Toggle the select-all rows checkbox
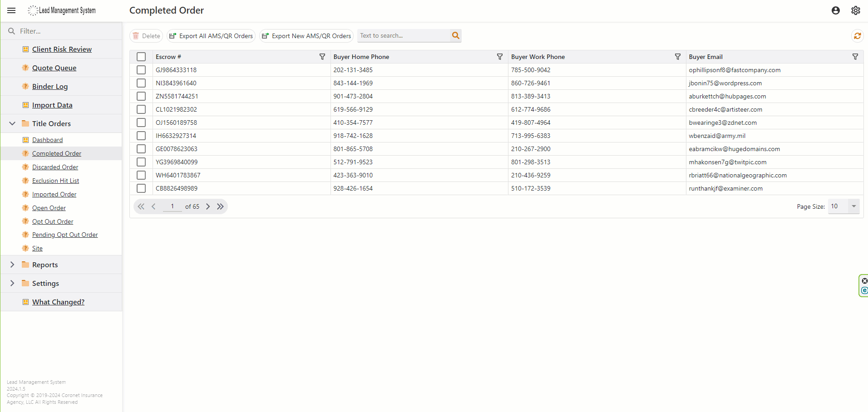This screenshot has width=868, height=412. click(141, 57)
